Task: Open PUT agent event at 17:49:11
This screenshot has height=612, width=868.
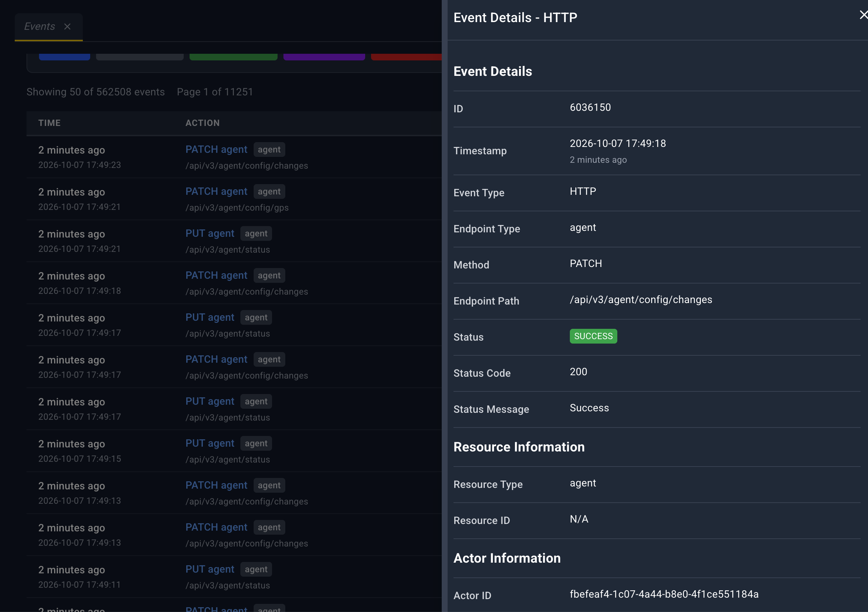Action: 210,569
